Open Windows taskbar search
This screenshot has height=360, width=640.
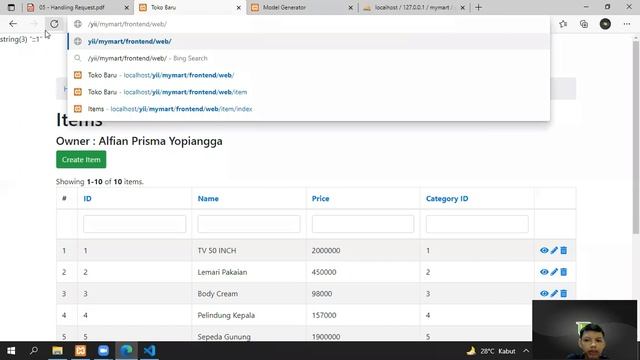[34, 351]
